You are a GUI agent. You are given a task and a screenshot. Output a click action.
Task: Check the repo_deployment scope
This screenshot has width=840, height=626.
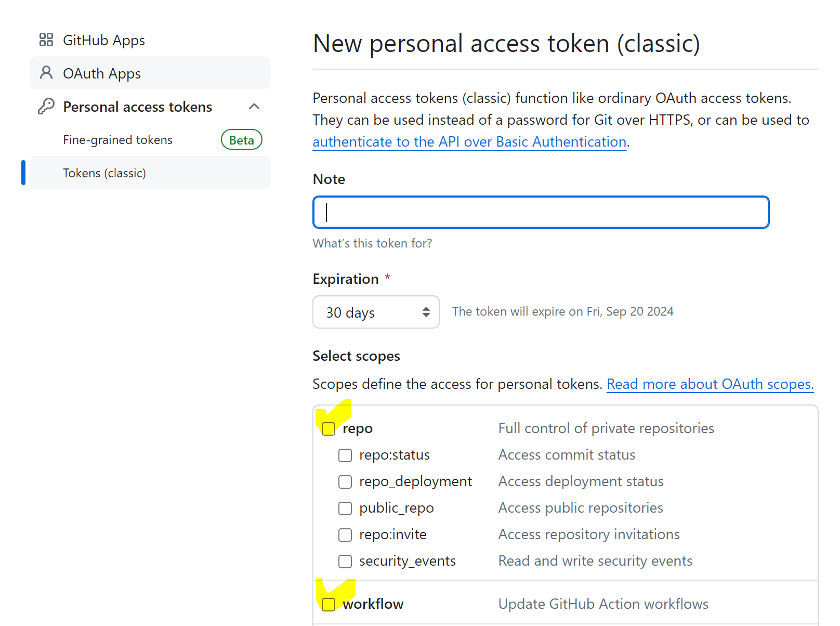345,482
